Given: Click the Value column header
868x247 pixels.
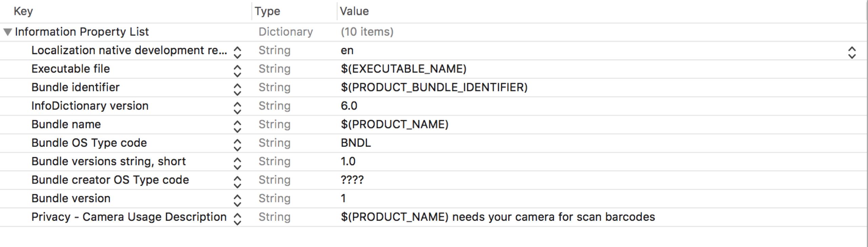Looking at the screenshot, I should point(354,11).
